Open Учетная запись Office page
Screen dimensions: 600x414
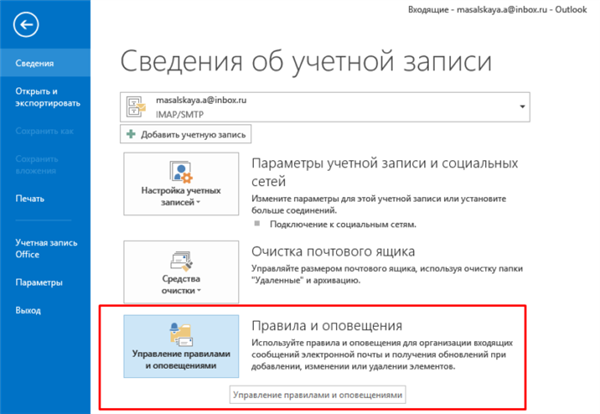click(45, 248)
